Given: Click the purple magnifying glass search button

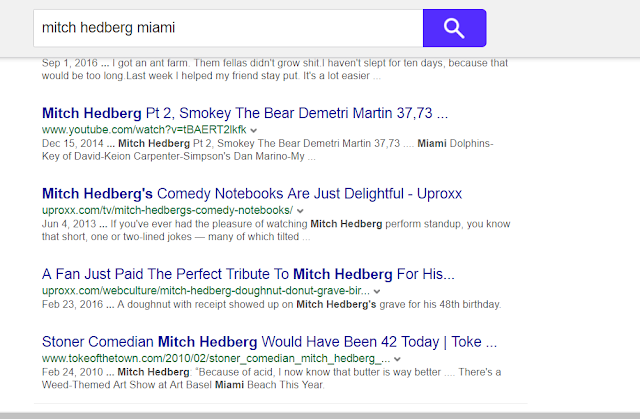Looking at the screenshot, I should [x=454, y=28].
